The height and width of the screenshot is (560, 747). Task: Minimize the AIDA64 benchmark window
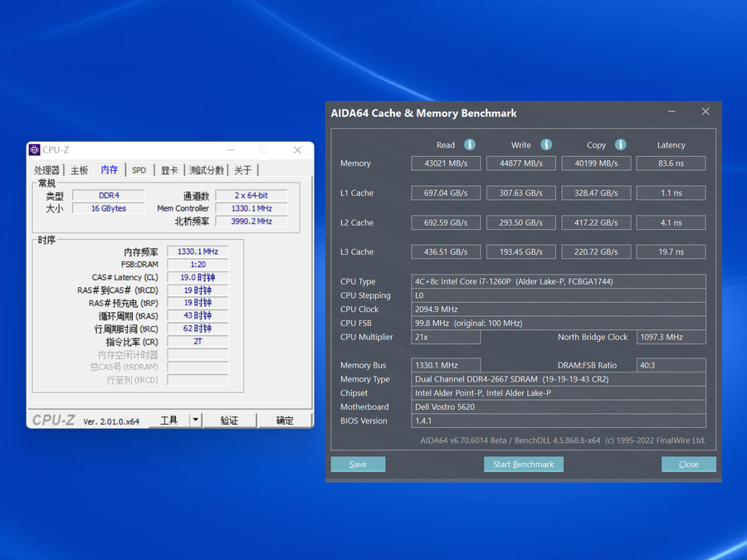click(671, 112)
